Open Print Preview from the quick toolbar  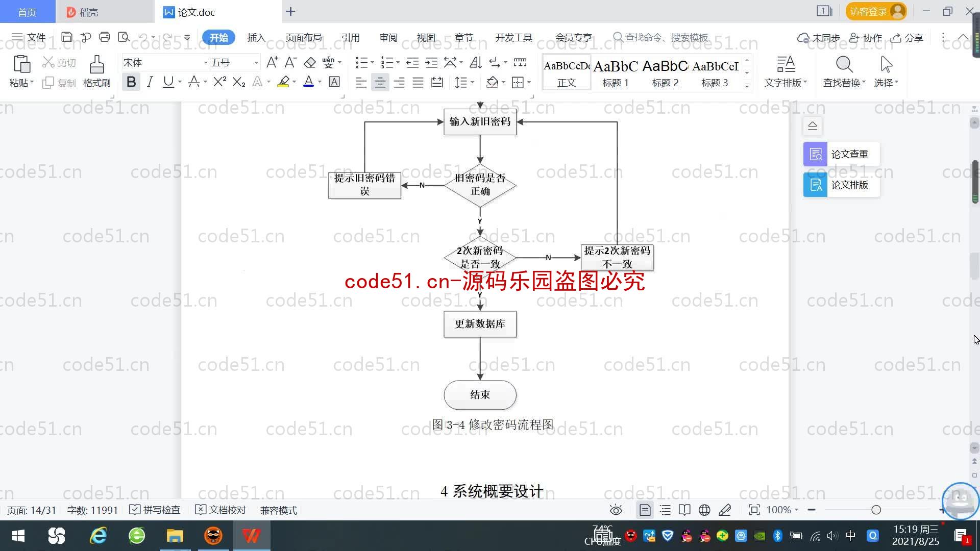click(124, 37)
